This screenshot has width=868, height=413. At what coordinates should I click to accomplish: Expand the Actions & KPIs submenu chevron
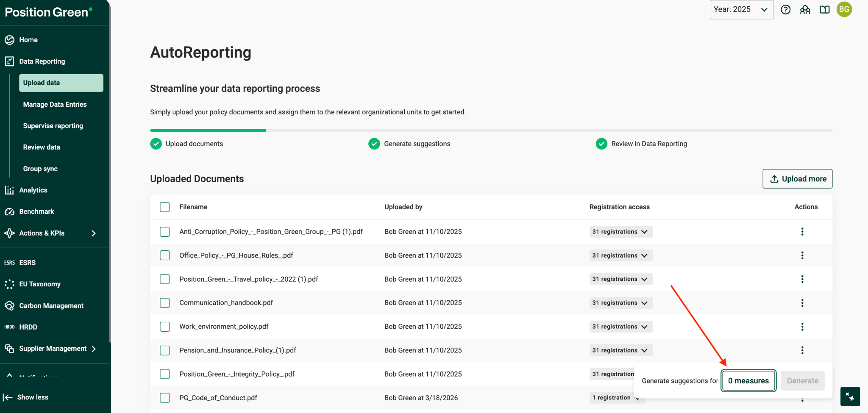click(x=94, y=233)
